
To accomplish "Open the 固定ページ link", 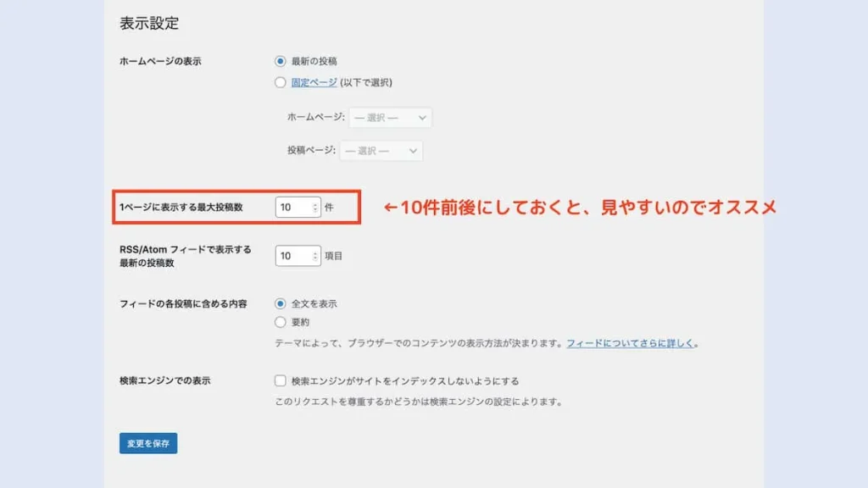I will pyautogui.click(x=314, y=82).
